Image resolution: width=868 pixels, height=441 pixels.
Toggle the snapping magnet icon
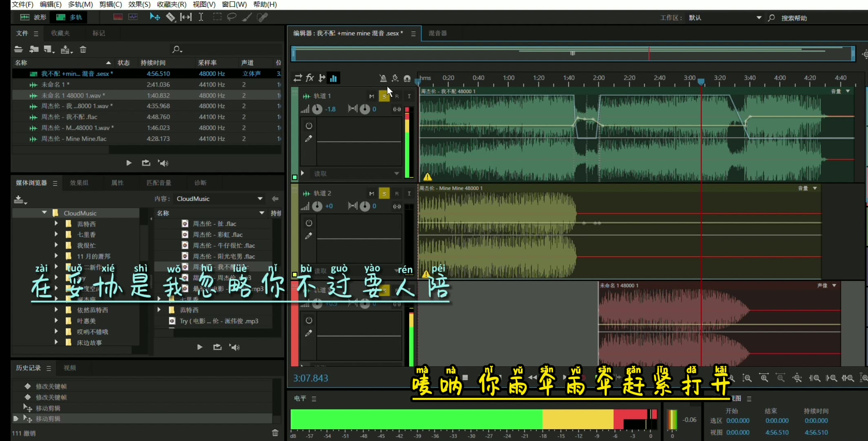407,78
